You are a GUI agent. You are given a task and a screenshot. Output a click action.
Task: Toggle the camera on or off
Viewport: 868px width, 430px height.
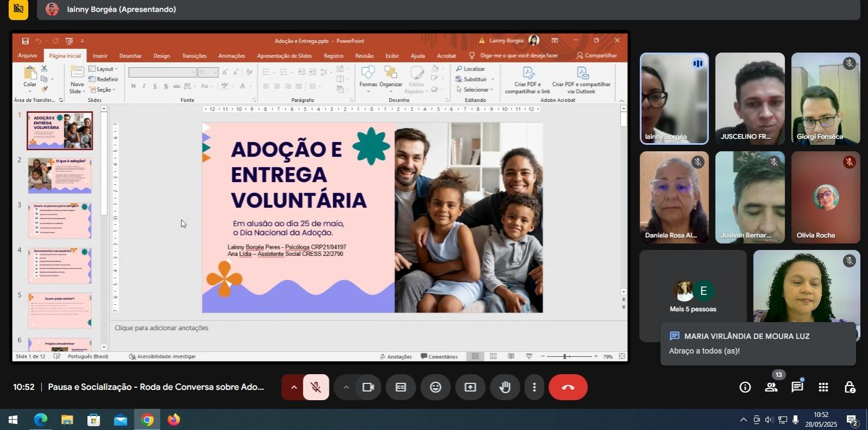(x=368, y=387)
